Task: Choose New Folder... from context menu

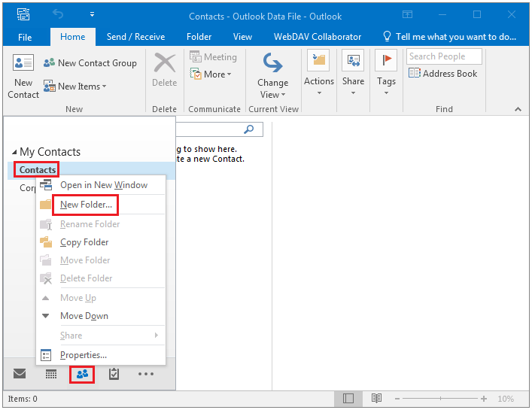Action: tap(101, 205)
